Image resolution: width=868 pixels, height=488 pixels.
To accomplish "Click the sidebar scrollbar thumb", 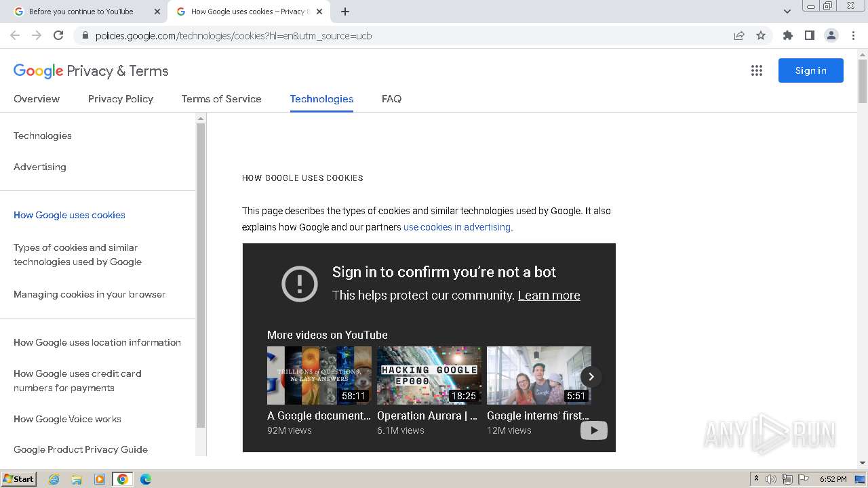I will click(200, 276).
